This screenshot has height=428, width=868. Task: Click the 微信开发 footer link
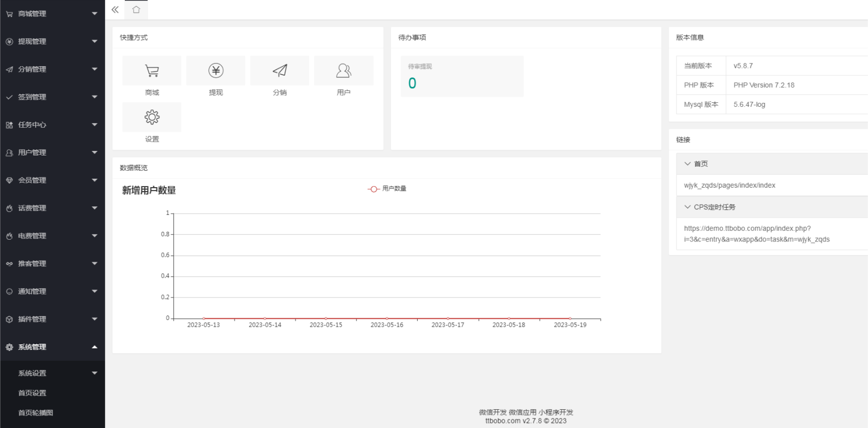tap(493, 412)
